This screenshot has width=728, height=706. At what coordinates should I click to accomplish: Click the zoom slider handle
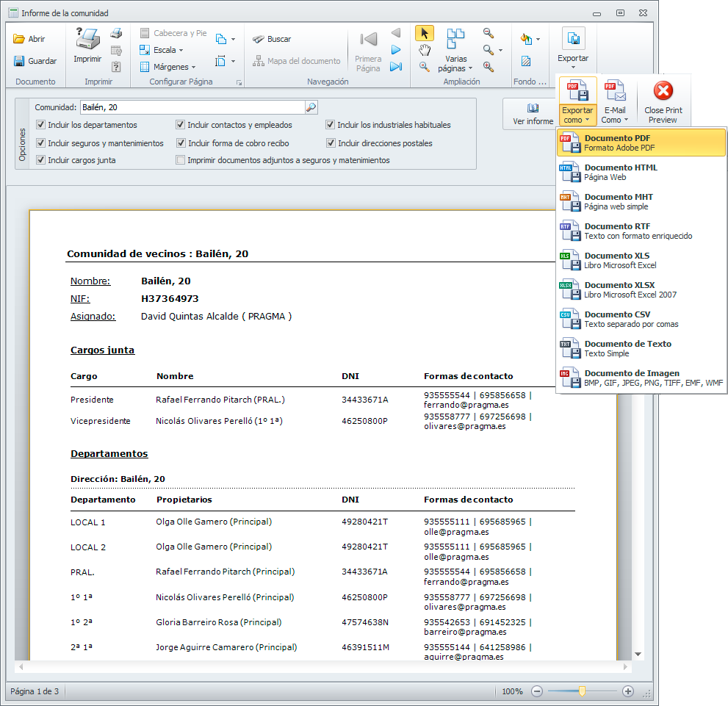pos(582,691)
